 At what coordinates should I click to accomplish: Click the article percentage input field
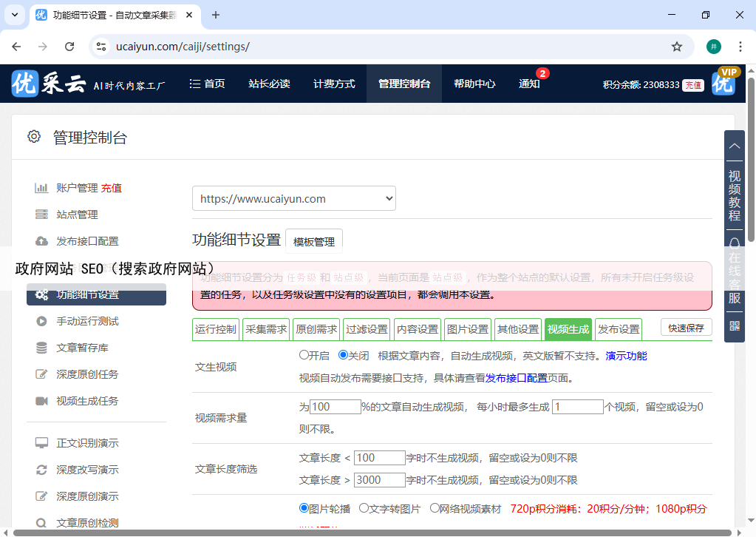coord(335,407)
